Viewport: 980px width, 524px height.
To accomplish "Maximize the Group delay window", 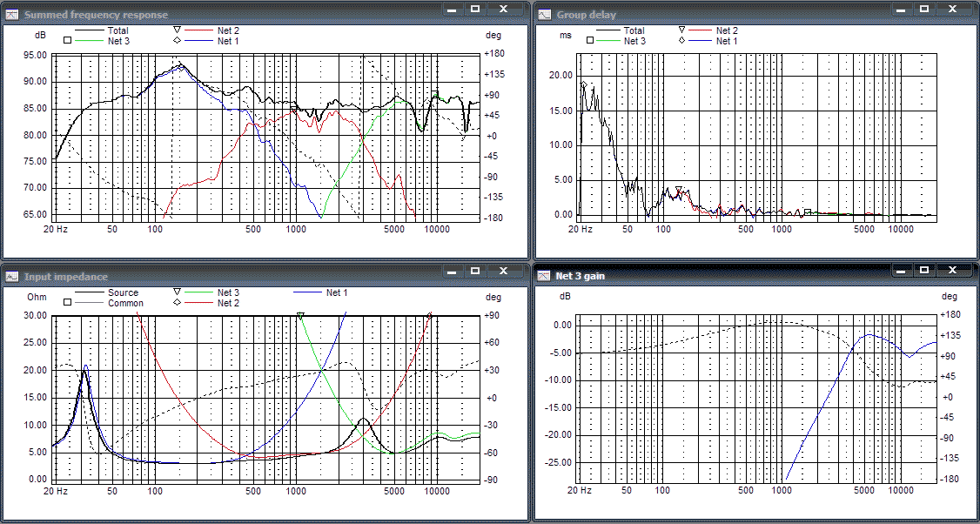I will click(923, 9).
